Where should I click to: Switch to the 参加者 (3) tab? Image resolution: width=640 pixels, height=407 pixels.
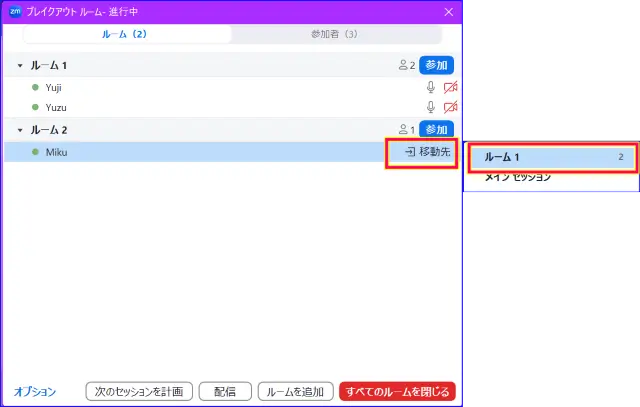pos(344,34)
